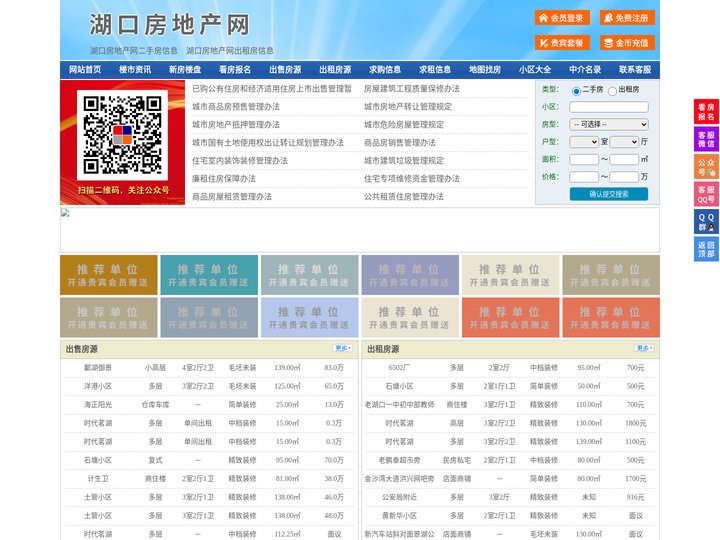Open 新房楼盘 navigation item
This screenshot has width=720, height=540.
[185, 70]
